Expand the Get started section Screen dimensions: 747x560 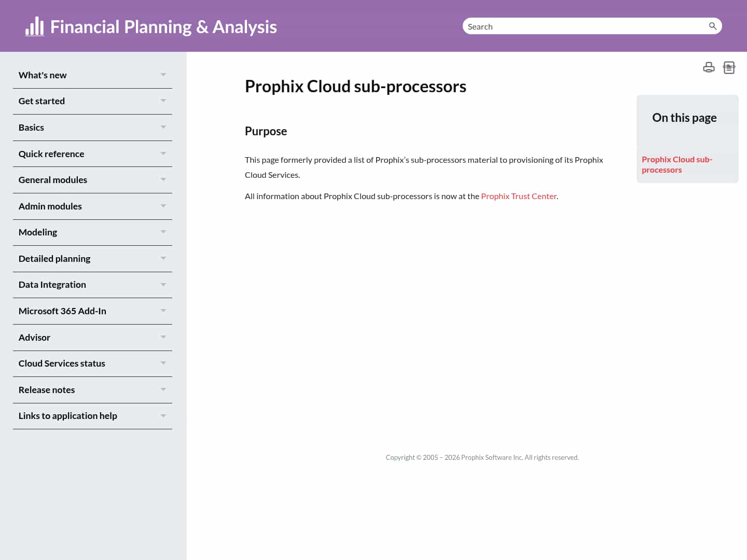(x=163, y=101)
